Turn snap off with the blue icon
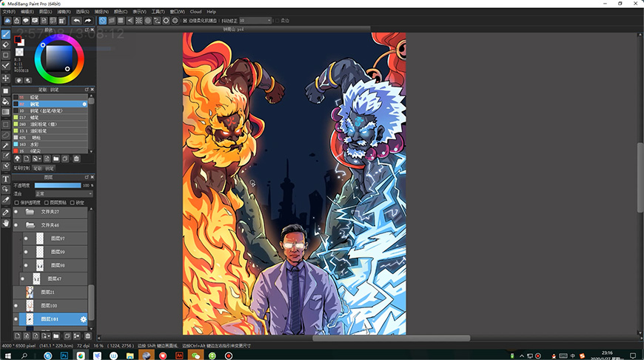This screenshot has height=360, width=644. coord(103,21)
